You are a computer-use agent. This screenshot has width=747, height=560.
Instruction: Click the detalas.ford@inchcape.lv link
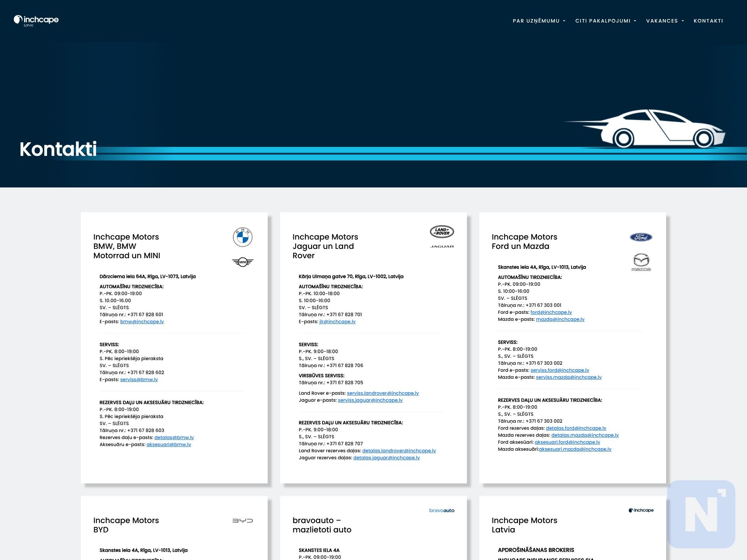576,428
